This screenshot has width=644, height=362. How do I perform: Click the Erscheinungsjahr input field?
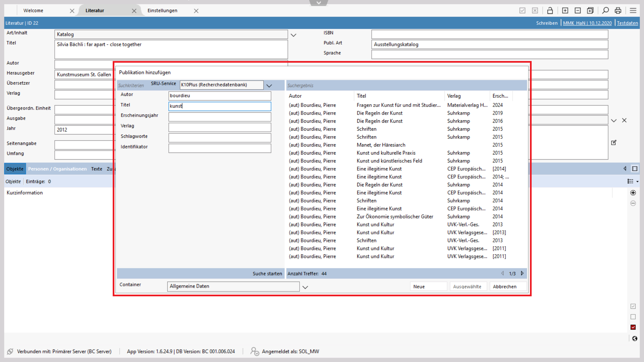[x=220, y=117]
